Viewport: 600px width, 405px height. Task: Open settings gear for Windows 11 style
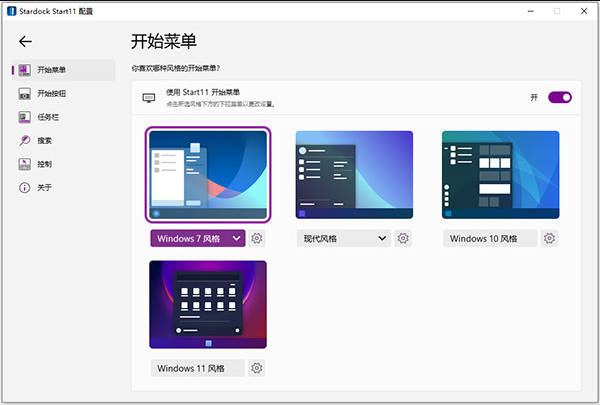[x=257, y=368]
